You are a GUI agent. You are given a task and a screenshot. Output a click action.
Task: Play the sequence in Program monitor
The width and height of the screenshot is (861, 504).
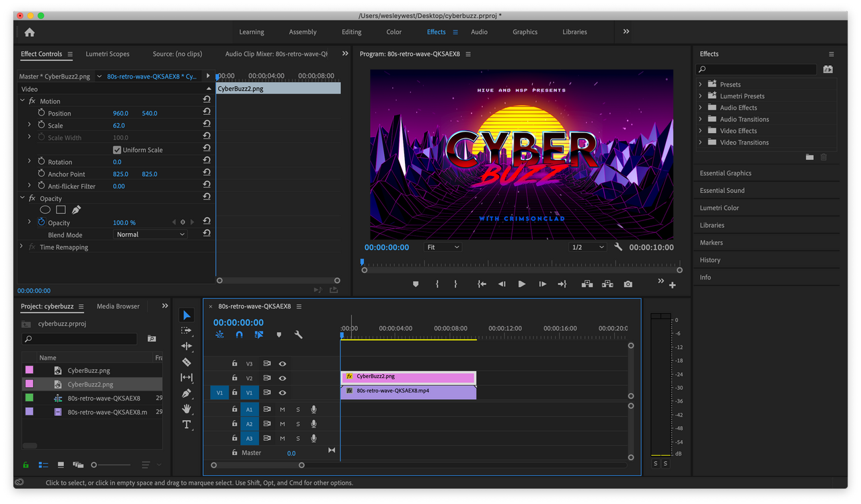tap(521, 284)
